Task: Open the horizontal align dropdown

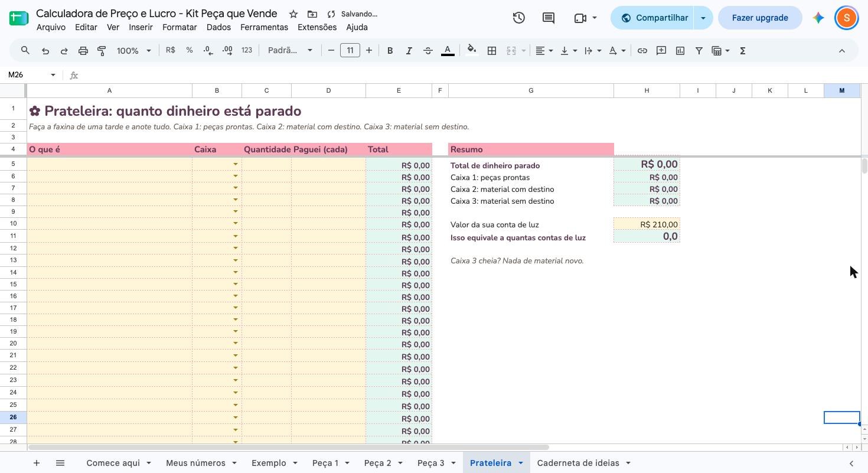Action: (544, 51)
